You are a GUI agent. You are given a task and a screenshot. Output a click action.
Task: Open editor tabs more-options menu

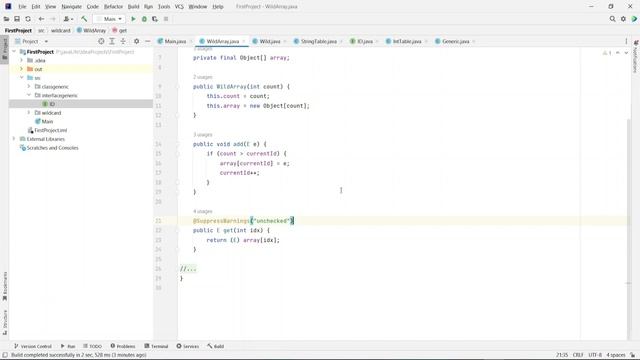pos(626,41)
